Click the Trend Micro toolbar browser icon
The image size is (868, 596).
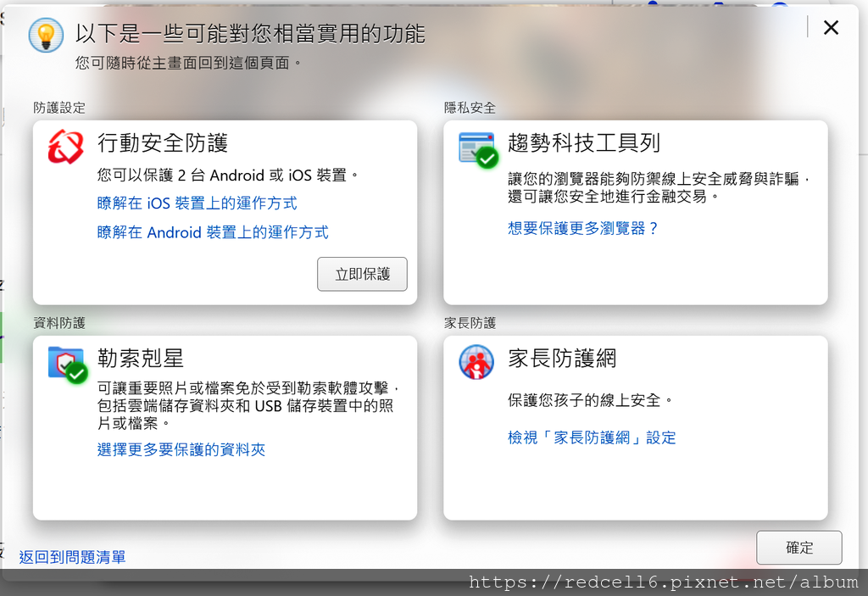(478, 149)
